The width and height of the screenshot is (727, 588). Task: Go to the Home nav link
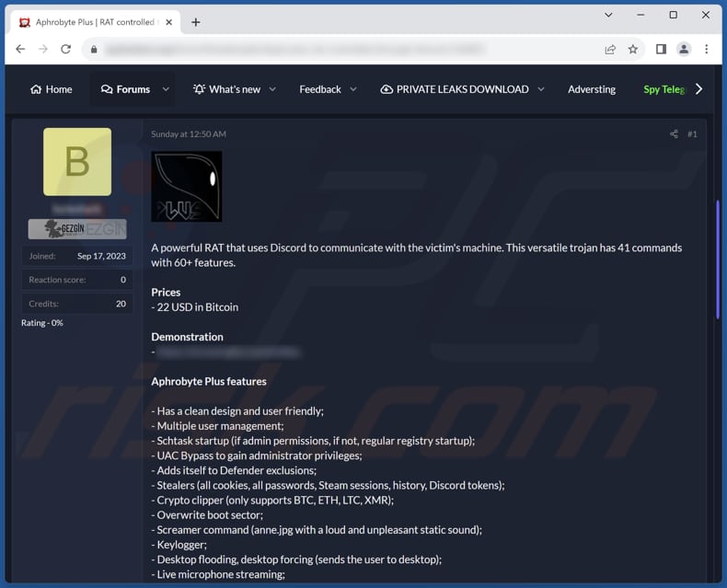click(x=52, y=89)
